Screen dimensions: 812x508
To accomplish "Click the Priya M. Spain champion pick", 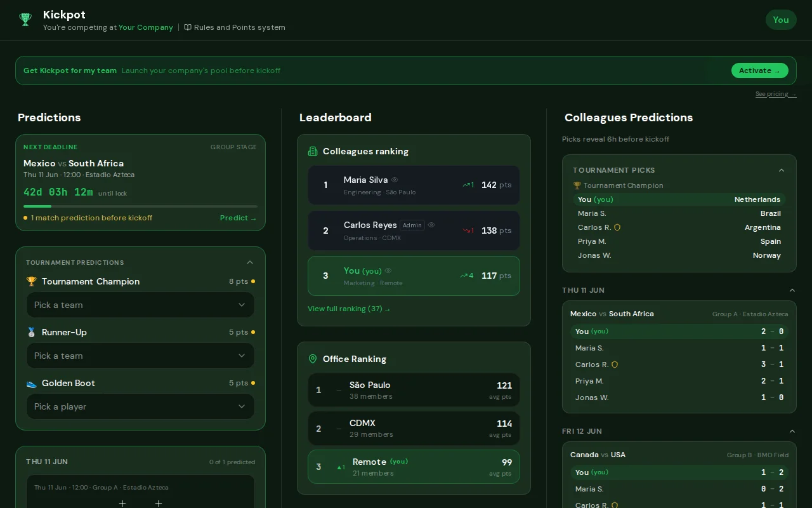I will pos(679,241).
